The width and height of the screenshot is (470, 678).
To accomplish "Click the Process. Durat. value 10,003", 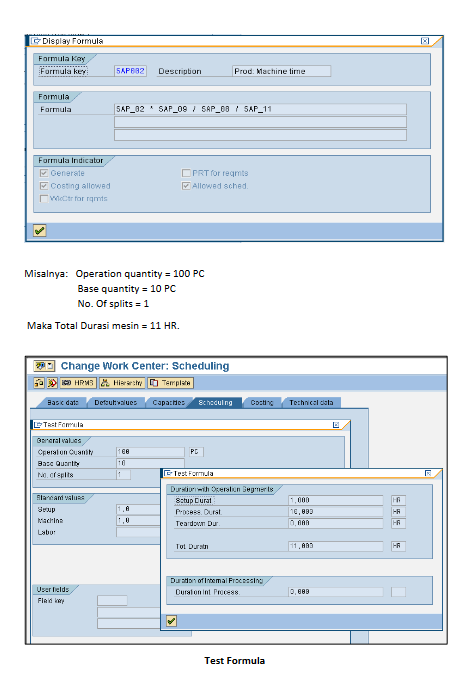I will click(x=336, y=512).
